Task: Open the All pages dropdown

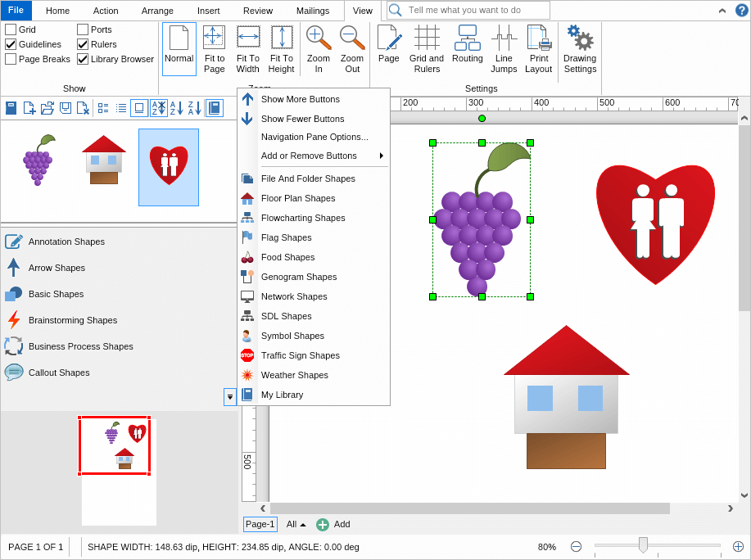Action: (294, 524)
